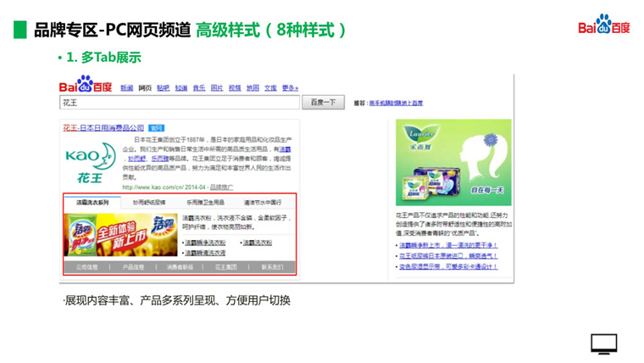Image resolution: width=644 pixels, height=363 pixels.
Task: Click the Laurier 乐而雅 green ad image
Action: click(453, 162)
